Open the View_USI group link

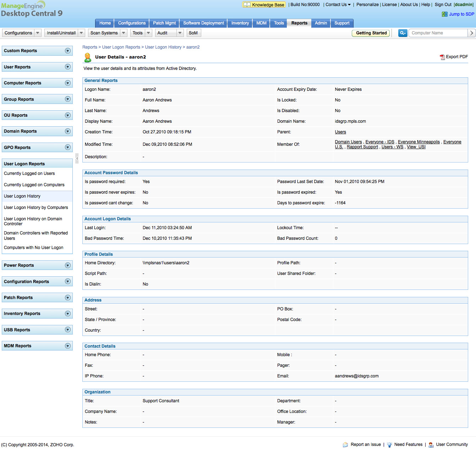416,147
